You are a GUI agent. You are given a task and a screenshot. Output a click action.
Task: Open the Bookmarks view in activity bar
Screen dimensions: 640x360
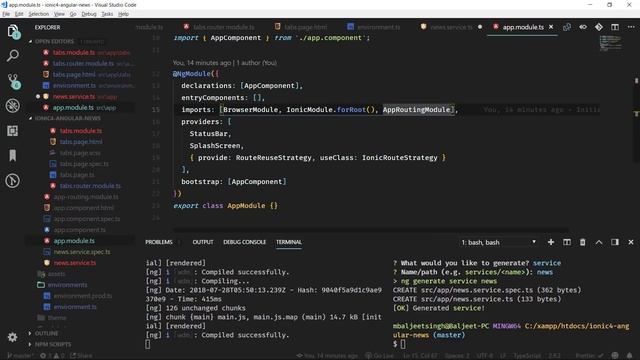point(13,156)
